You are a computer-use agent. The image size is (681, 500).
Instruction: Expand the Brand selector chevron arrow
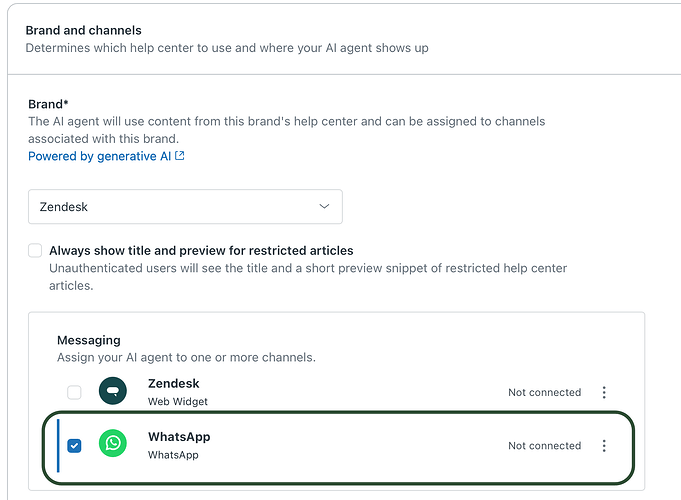pyautogui.click(x=324, y=206)
